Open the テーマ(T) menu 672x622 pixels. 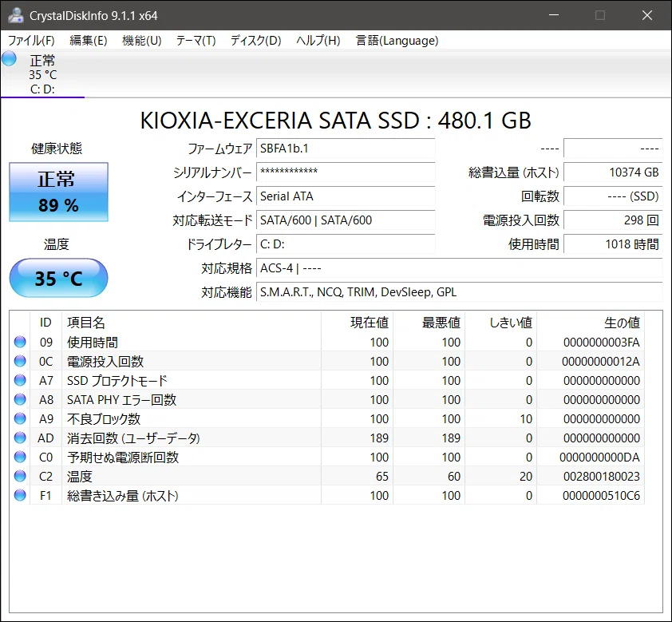coord(196,40)
